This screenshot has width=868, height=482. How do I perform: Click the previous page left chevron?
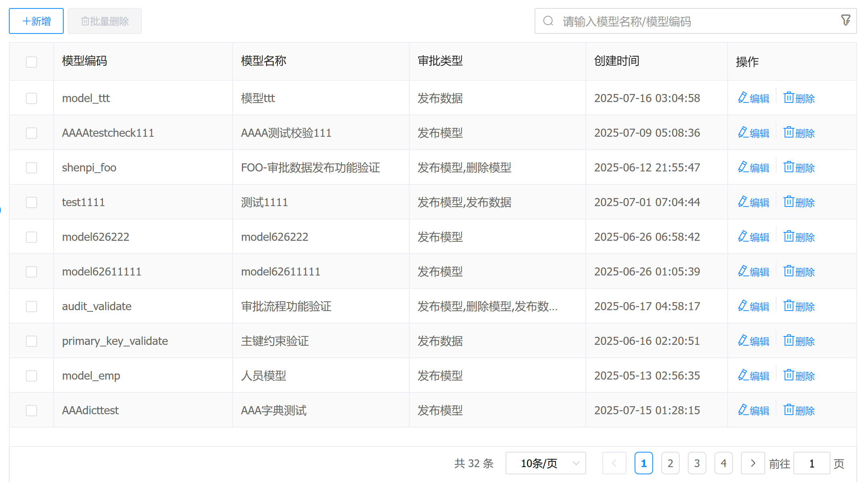(614, 463)
